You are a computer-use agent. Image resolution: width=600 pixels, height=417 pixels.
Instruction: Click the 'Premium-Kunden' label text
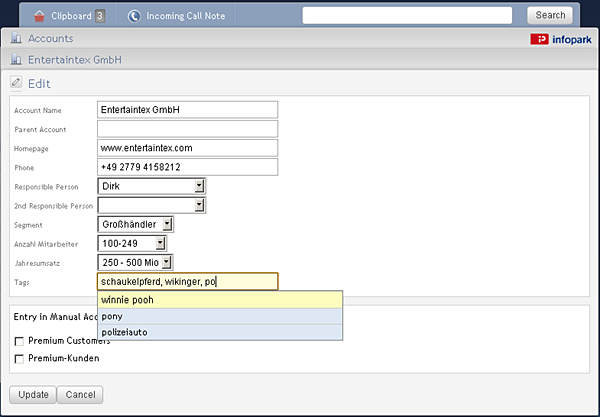(64, 358)
